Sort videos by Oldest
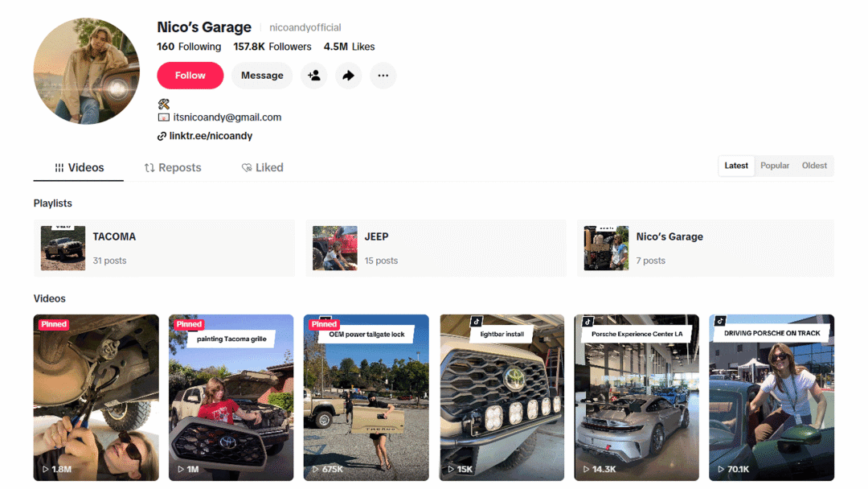The image size is (868, 489). tap(814, 166)
